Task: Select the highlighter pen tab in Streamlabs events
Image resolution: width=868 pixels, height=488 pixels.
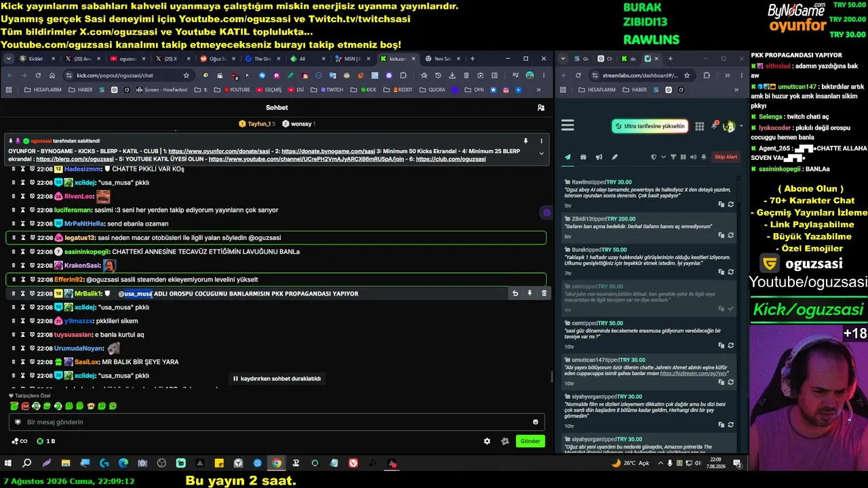Action: point(614,157)
